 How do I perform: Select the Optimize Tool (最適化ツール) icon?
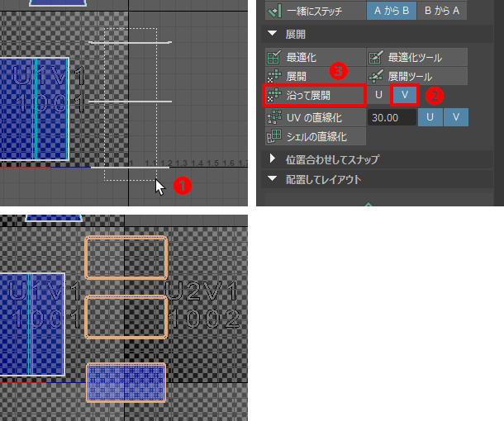(x=376, y=58)
